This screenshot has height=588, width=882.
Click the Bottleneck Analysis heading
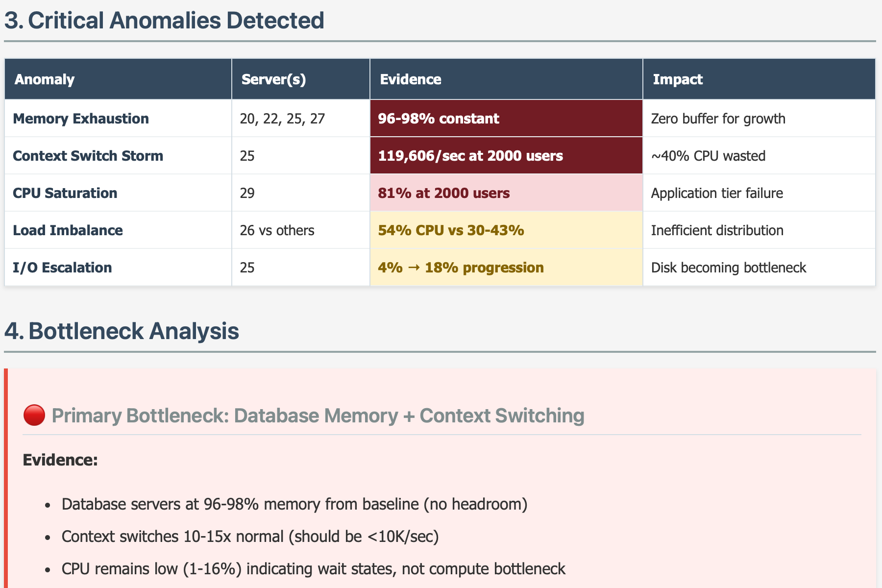coord(122,332)
